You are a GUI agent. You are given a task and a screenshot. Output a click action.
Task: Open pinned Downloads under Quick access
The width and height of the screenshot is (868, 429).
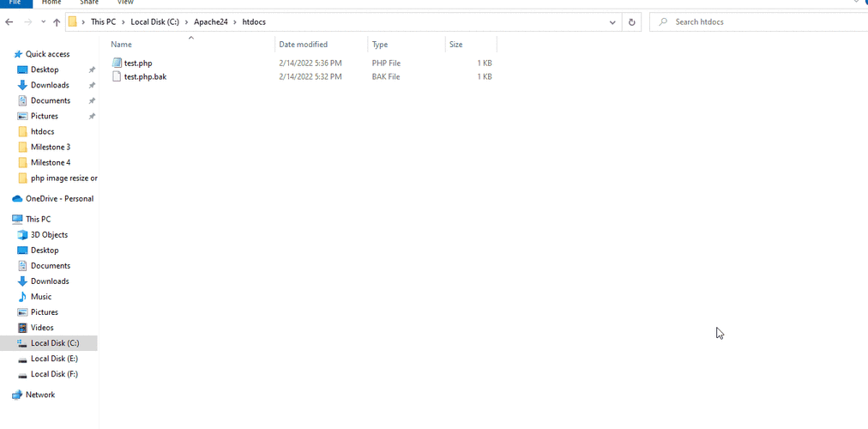tap(50, 85)
